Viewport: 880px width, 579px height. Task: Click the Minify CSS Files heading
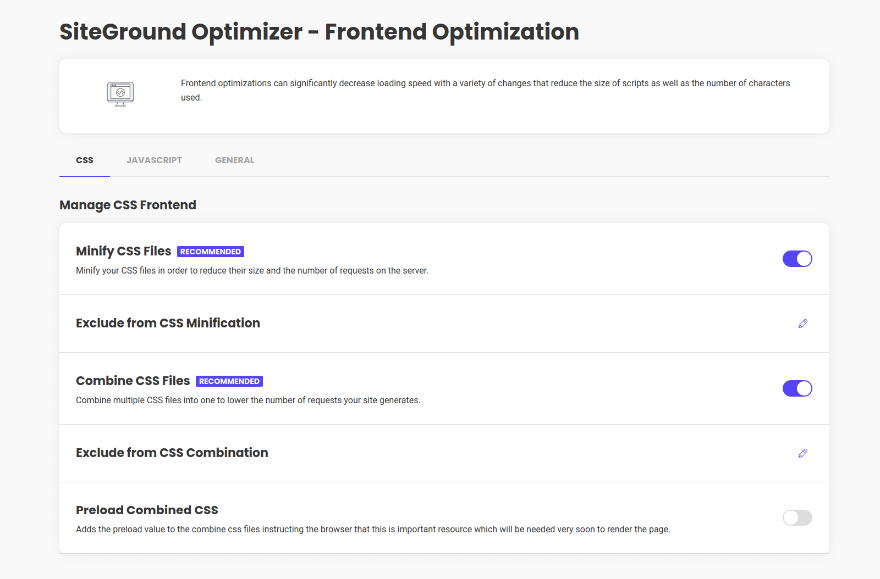tap(124, 251)
